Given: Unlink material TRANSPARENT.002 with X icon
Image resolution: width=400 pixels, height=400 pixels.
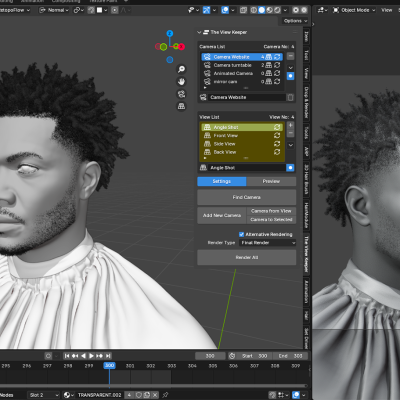Looking at the screenshot, I should click(155, 395).
